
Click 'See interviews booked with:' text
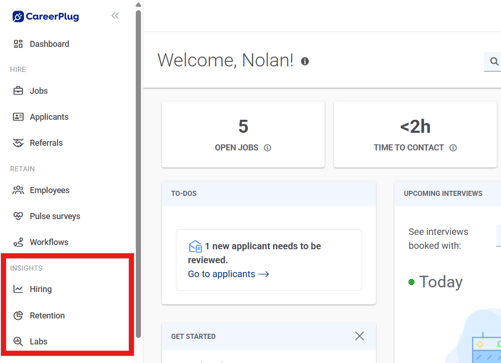pos(438,239)
